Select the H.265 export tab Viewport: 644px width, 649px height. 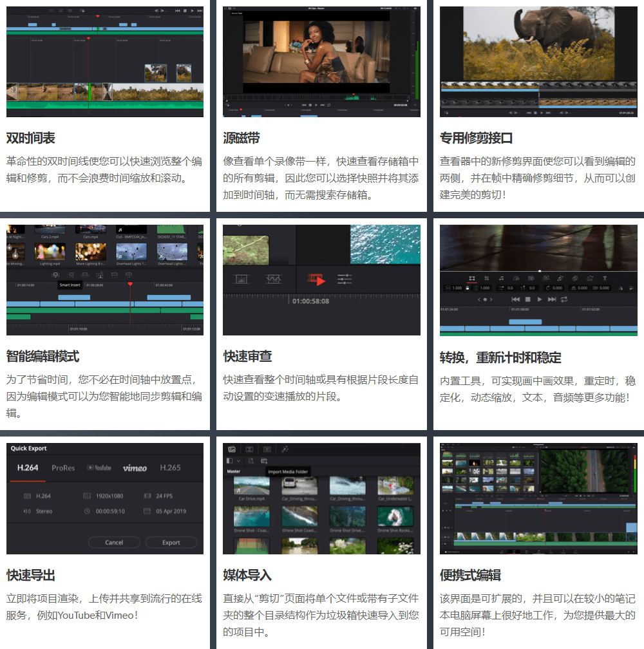point(170,468)
